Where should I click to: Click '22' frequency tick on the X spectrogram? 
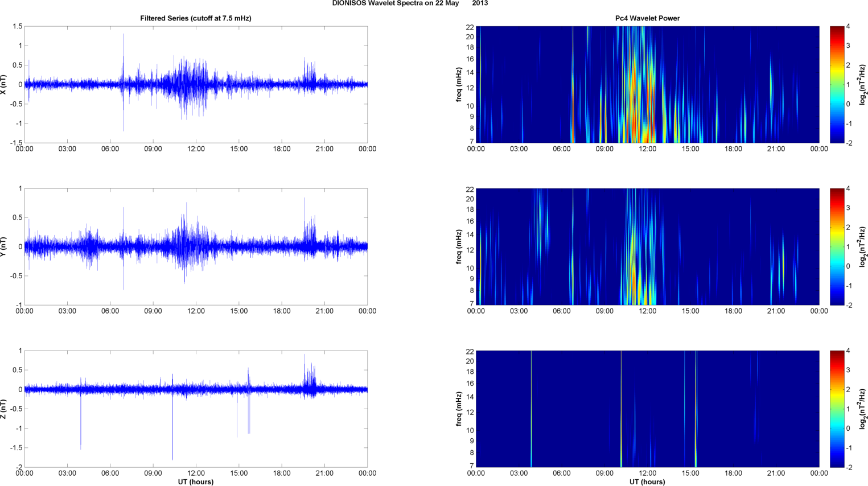[470, 27]
